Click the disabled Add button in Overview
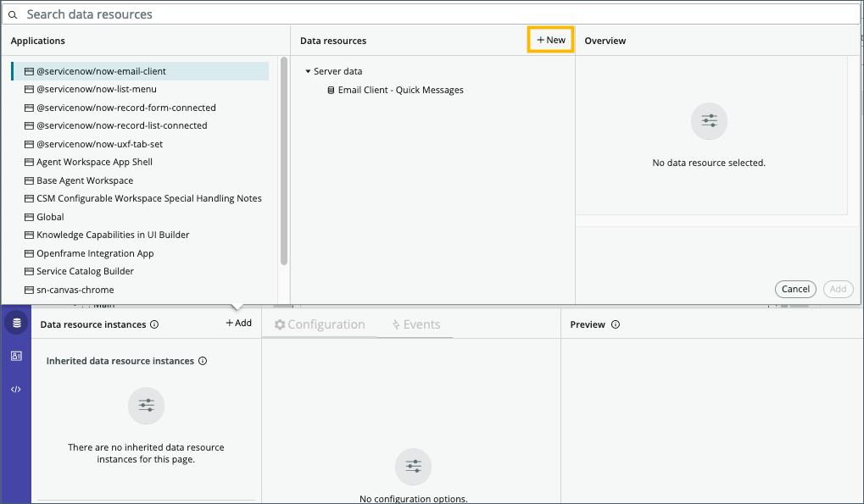The height and width of the screenshot is (504, 864). point(838,288)
